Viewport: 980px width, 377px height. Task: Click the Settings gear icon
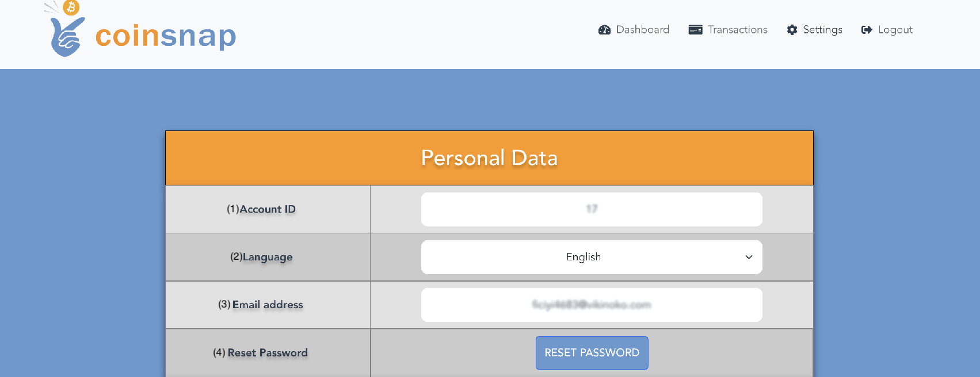pos(792,30)
